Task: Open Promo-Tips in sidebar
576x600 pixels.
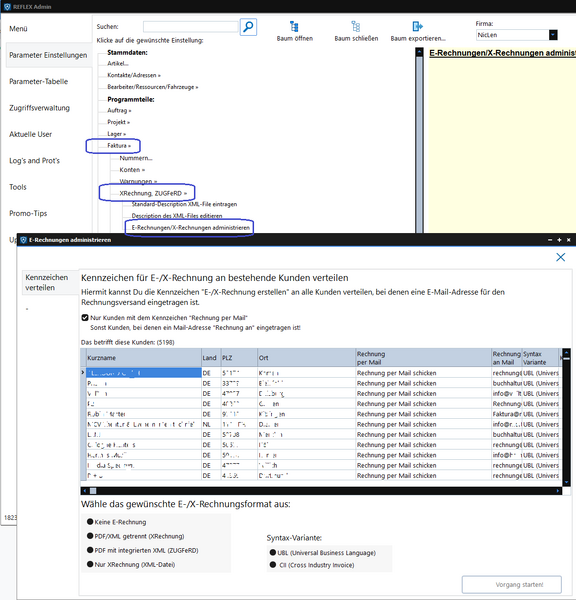Action: (x=28, y=214)
